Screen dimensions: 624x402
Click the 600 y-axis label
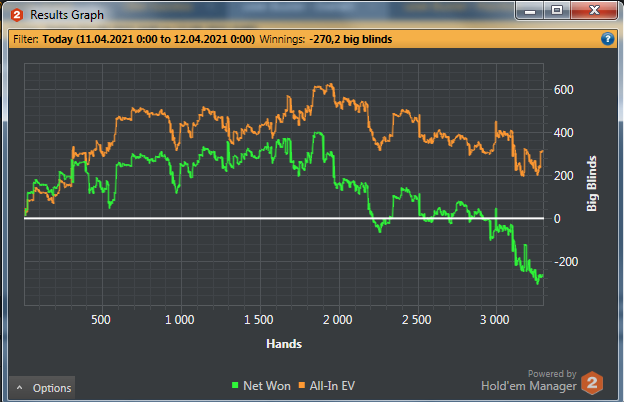tap(564, 90)
